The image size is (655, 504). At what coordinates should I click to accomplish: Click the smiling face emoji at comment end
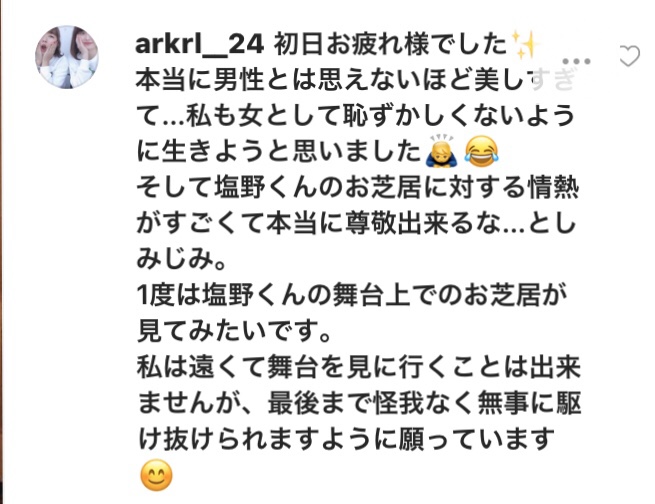(x=157, y=476)
